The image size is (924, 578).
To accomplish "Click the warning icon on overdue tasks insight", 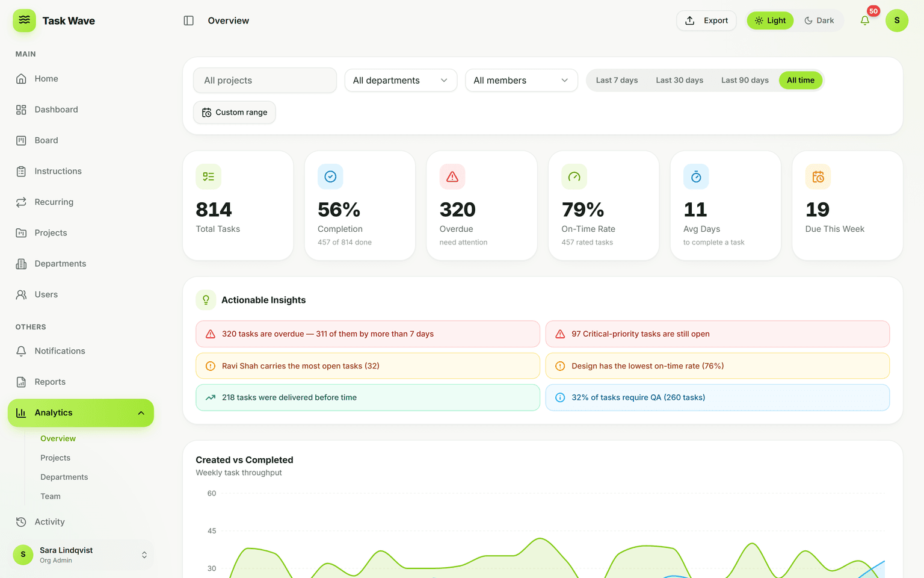I will [211, 334].
